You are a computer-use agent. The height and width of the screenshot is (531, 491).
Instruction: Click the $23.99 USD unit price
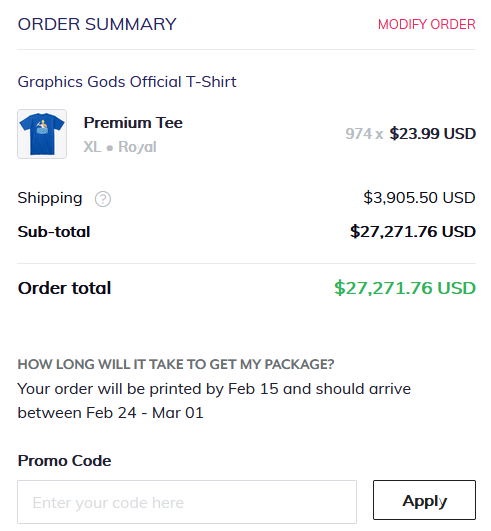(433, 134)
